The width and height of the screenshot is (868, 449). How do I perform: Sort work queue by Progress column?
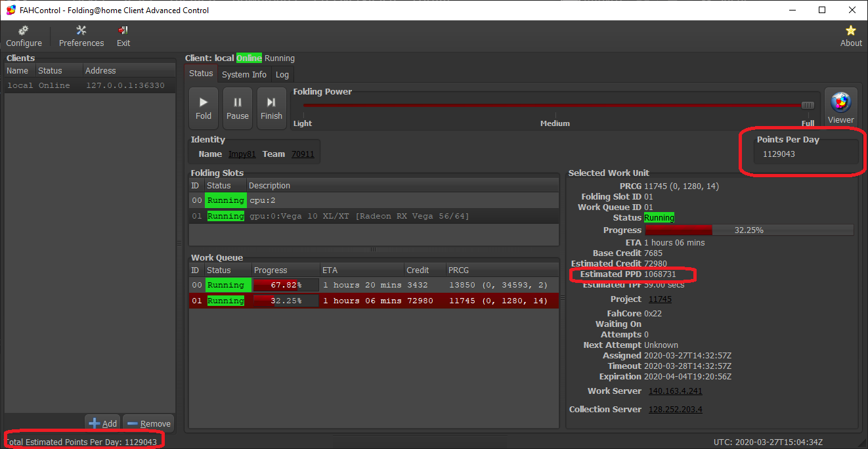285,270
